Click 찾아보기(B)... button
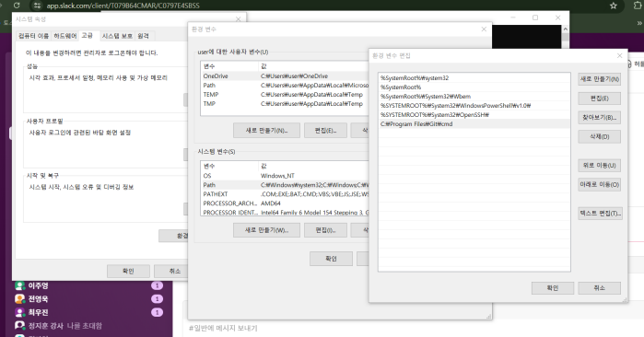Viewport: 644px width, 337px height. tap(600, 117)
